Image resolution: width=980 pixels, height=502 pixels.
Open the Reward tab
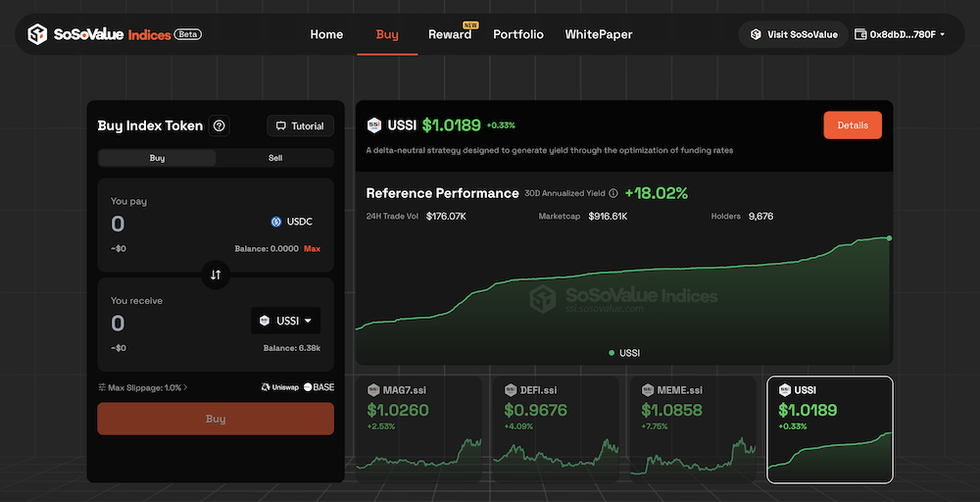click(x=450, y=34)
